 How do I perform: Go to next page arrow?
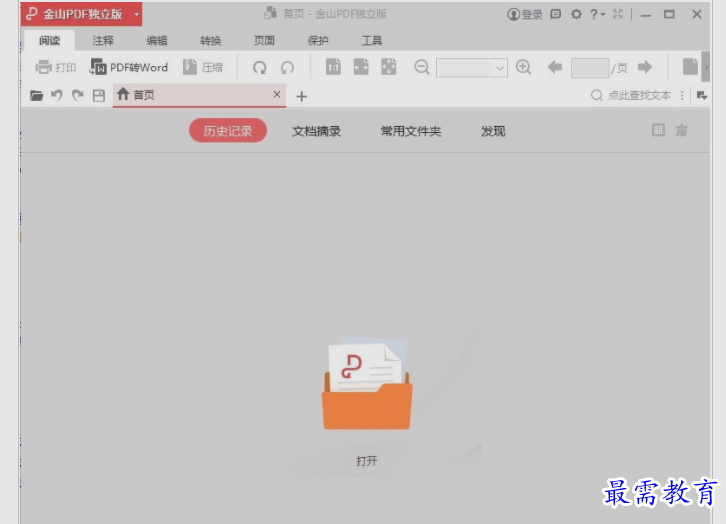(645, 68)
